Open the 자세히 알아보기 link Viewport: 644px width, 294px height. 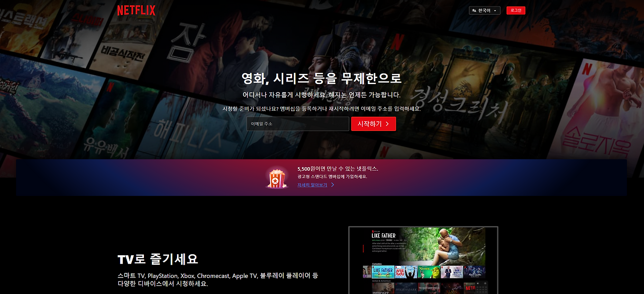[x=316, y=185]
